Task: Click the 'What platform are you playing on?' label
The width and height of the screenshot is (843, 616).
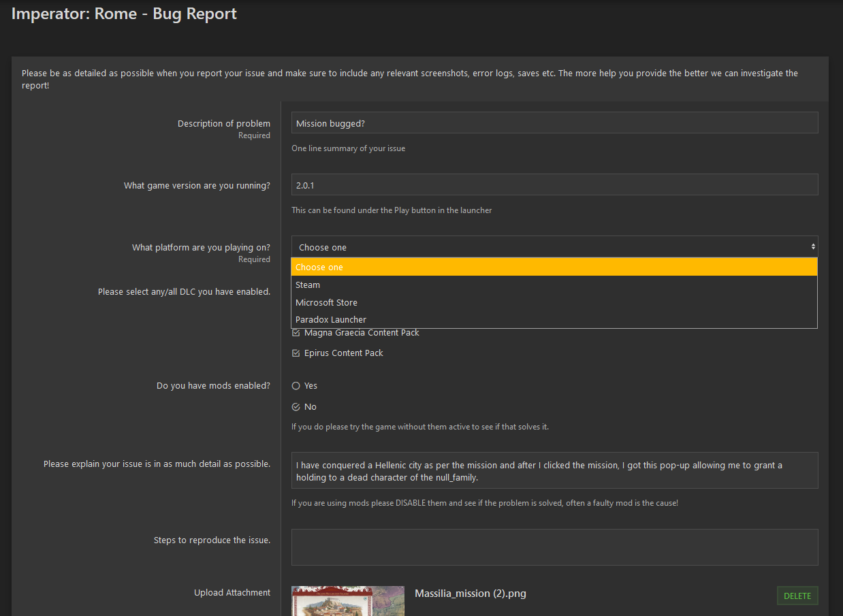Action: pyautogui.click(x=201, y=247)
